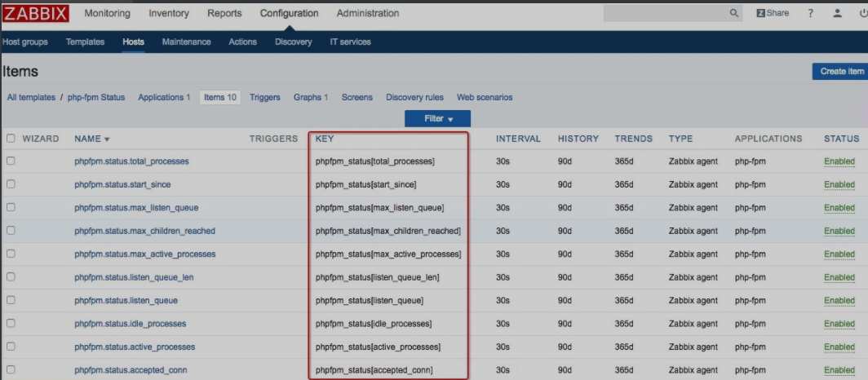Check the phpfpm.status.listen_queue row checkbox
This screenshot has height=380, width=868.
click(x=11, y=300)
